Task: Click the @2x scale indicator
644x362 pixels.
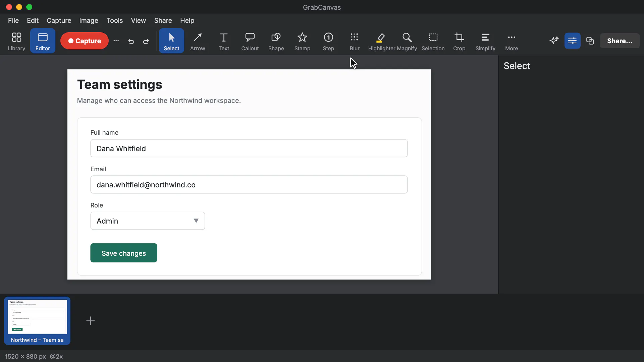Action: tap(56, 356)
